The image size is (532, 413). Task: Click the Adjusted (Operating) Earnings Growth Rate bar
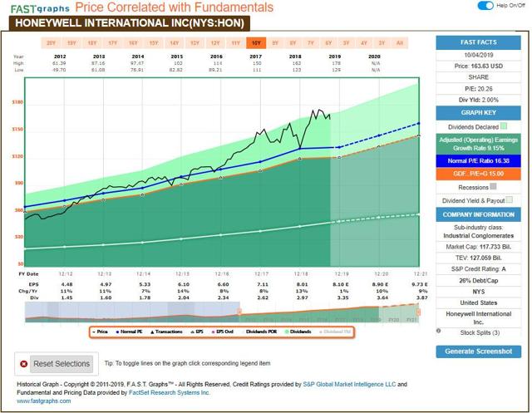pos(479,144)
